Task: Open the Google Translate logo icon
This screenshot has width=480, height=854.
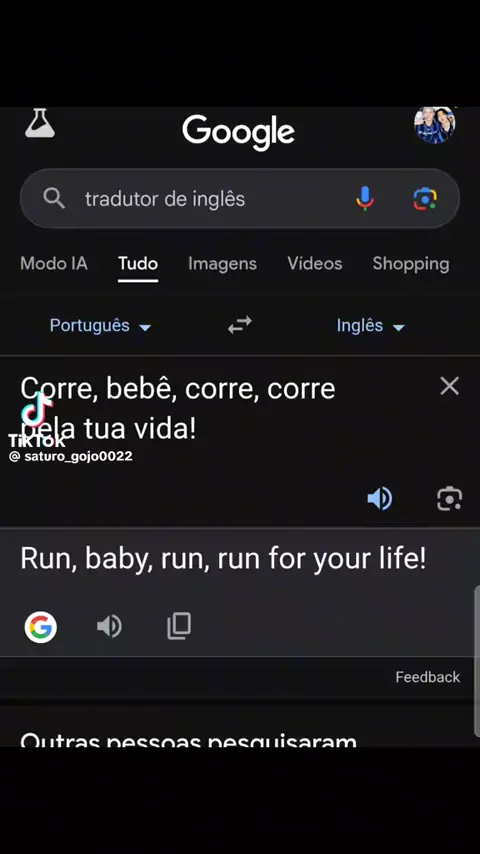Action: (x=41, y=627)
